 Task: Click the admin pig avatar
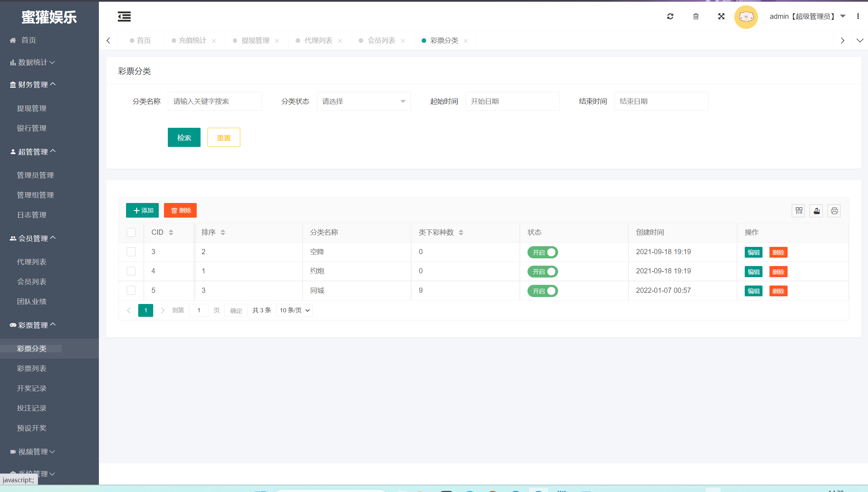[x=746, y=17]
